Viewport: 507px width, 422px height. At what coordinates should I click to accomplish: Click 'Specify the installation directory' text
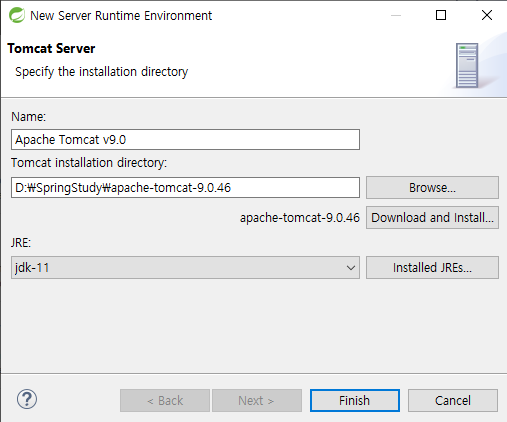[x=102, y=72]
